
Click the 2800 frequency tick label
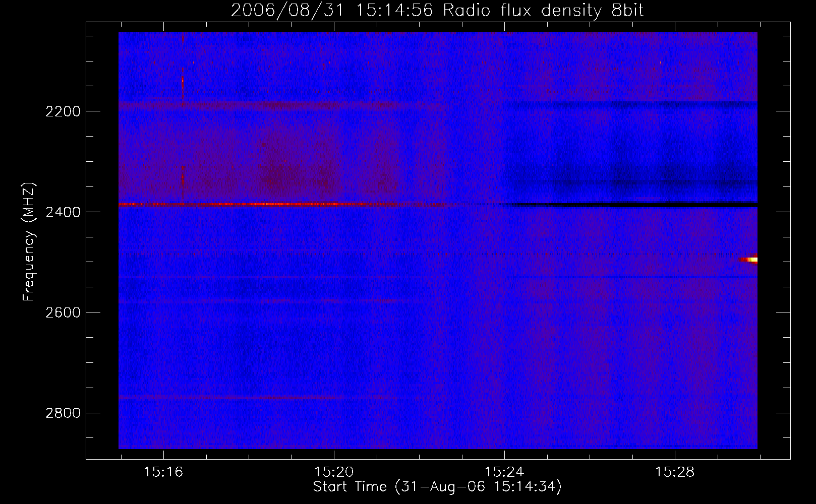tap(63, 413)
